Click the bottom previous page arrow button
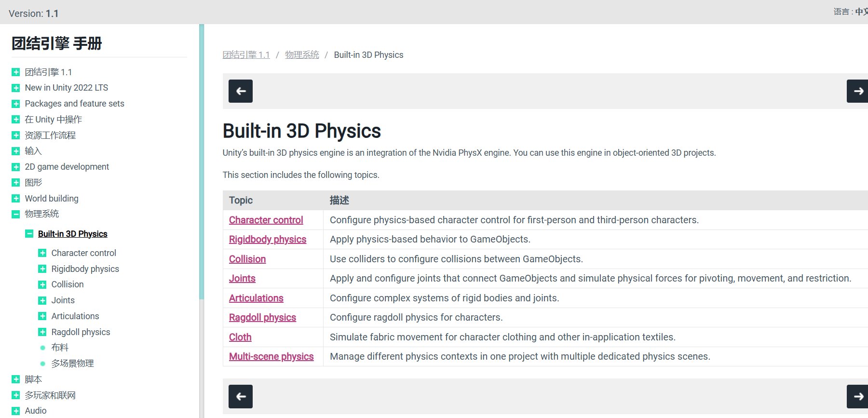This screenshot has width=868, height=418. (240, 396)
